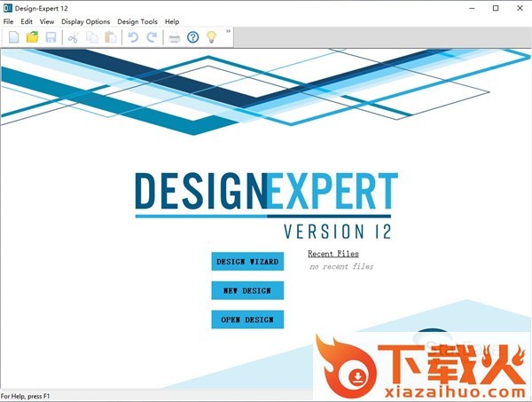Click the Recent Files heading

[x=333, y=254]
